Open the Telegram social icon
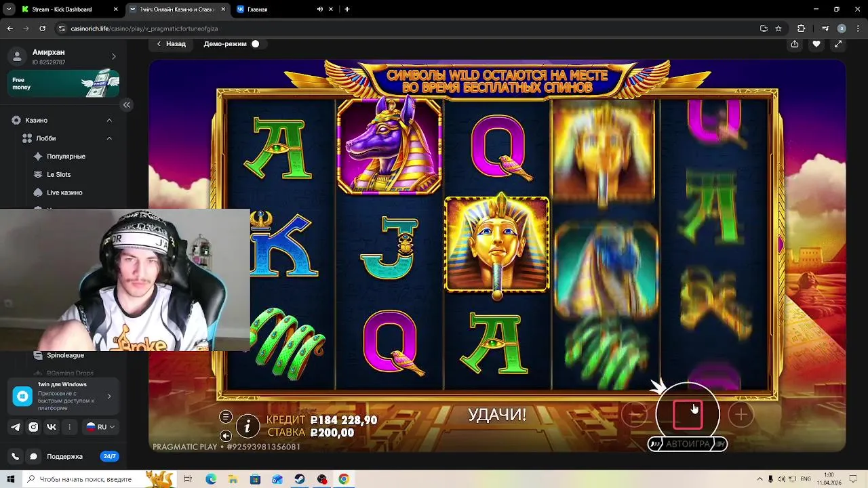 (16, 427)
